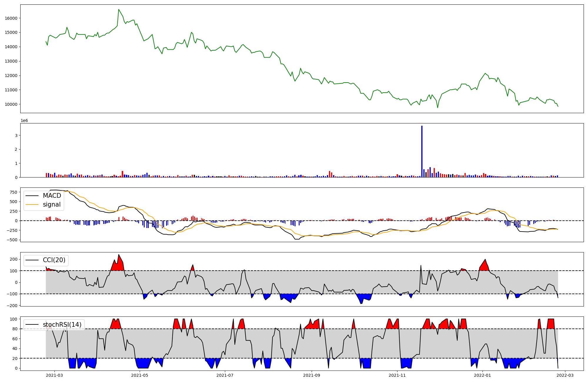Click the signal legend label
Viewport: 588px width, 382px height.
pos(51,205)
